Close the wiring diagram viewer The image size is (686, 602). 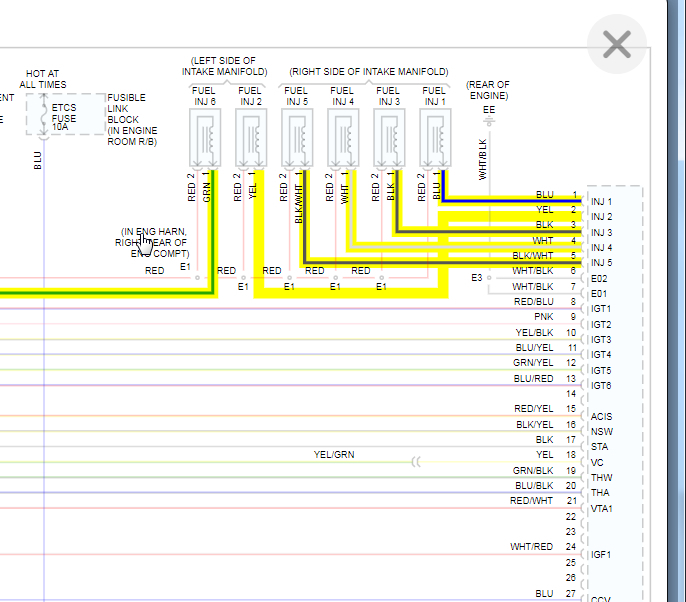point(617,44)
